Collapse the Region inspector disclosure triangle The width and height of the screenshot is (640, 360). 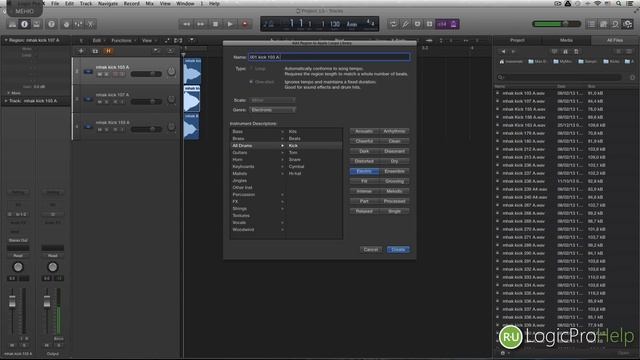pyautogui.click(x=6, y=40)
